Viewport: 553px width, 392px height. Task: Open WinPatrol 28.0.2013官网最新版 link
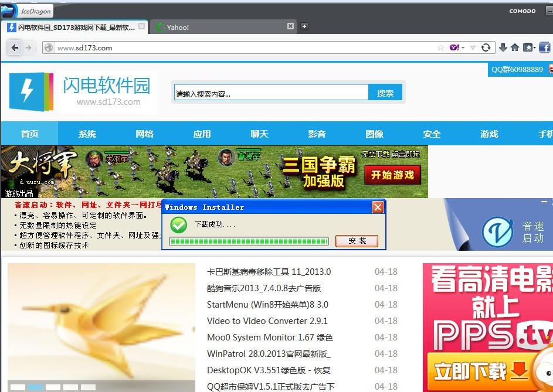click(269, 353)
